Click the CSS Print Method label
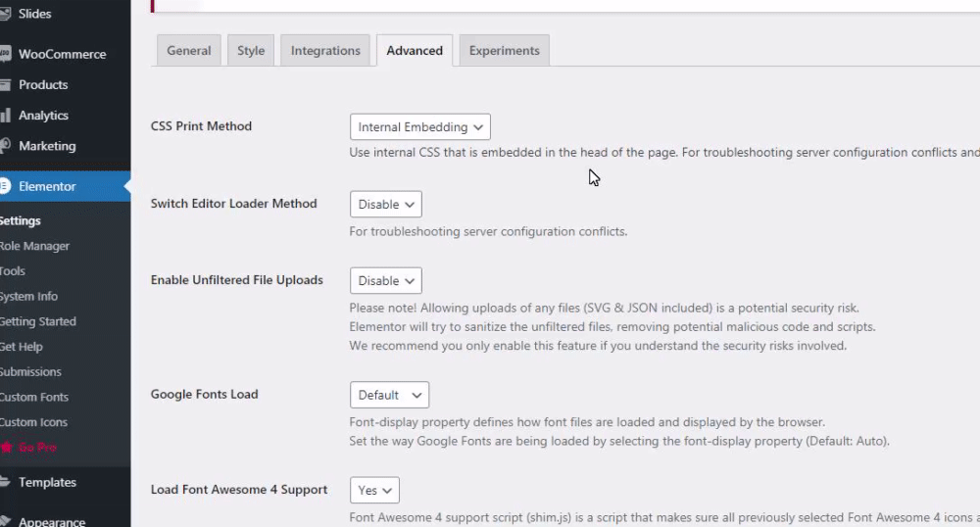980x527 pixels. click(201, 125)
